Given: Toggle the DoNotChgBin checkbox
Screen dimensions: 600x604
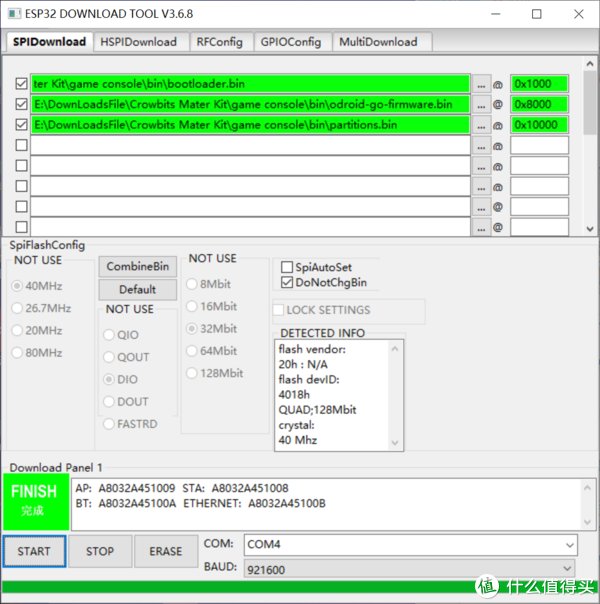Looking at the screenshot, I should click(x=287, y=282).
